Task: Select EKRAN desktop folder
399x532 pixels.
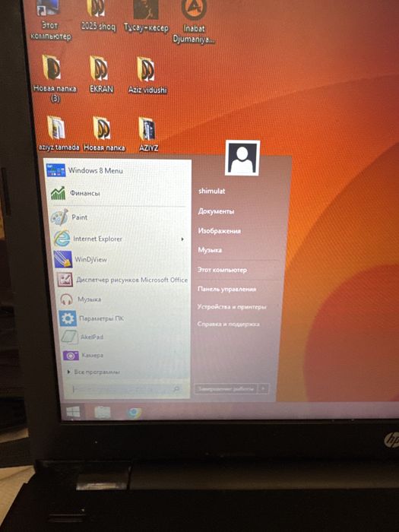Action: click(x=101, y=74)
